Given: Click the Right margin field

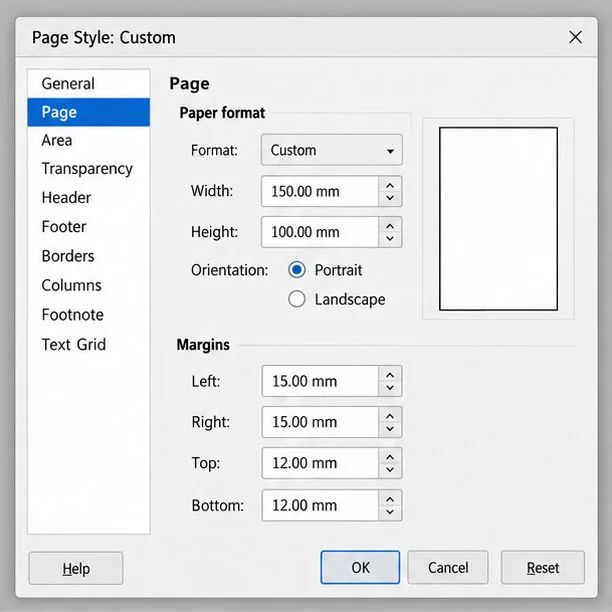Looking at the screenshot, I should 320,422.
